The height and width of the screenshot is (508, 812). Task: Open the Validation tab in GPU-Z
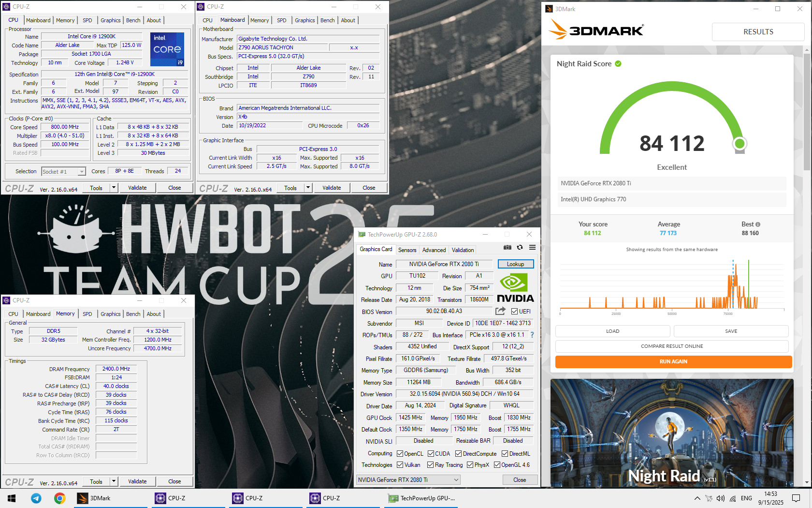[463, 250]
